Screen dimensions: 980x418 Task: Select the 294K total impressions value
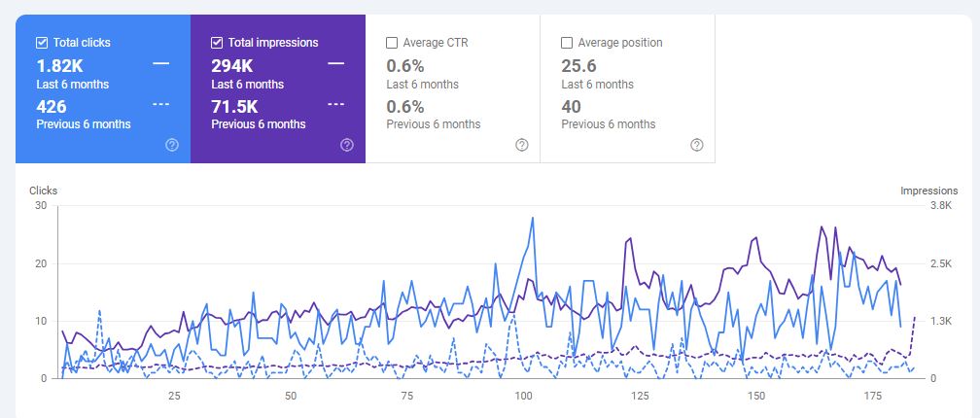232,66
